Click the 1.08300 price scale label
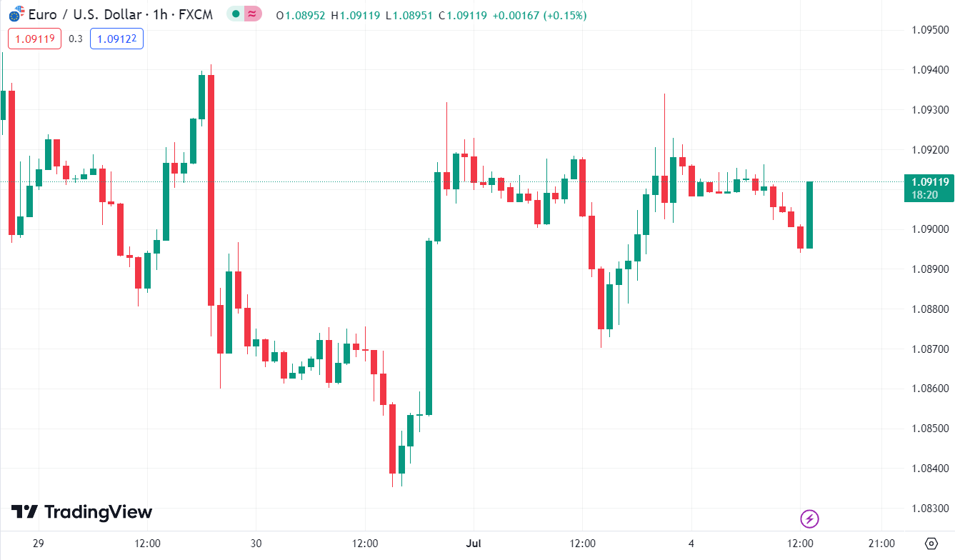The image size is (955, 560). click(930, 508)
